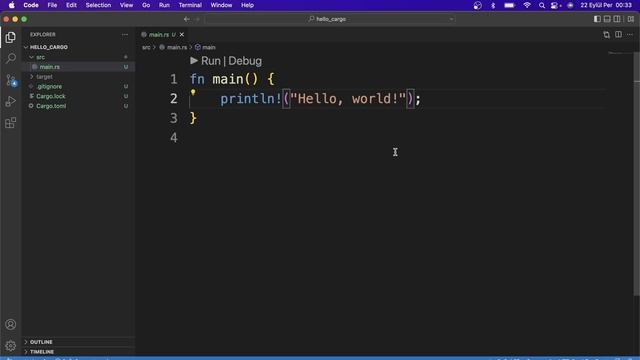Go forward with the navigation arrow

[x=198, y=19]
